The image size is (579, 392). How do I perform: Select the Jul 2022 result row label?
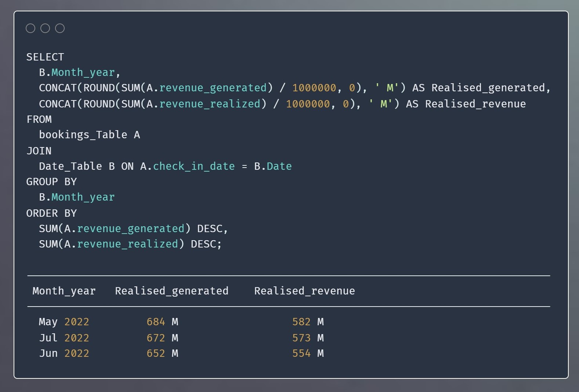click(64, 338)
